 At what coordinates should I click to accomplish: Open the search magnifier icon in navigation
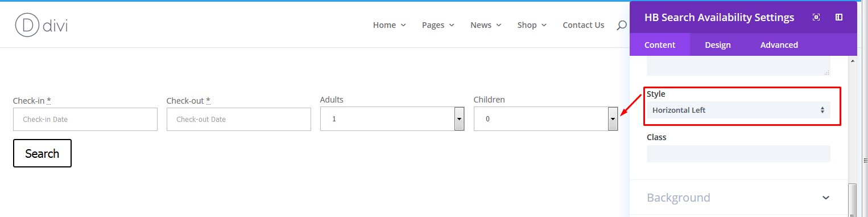pos(622,25)
